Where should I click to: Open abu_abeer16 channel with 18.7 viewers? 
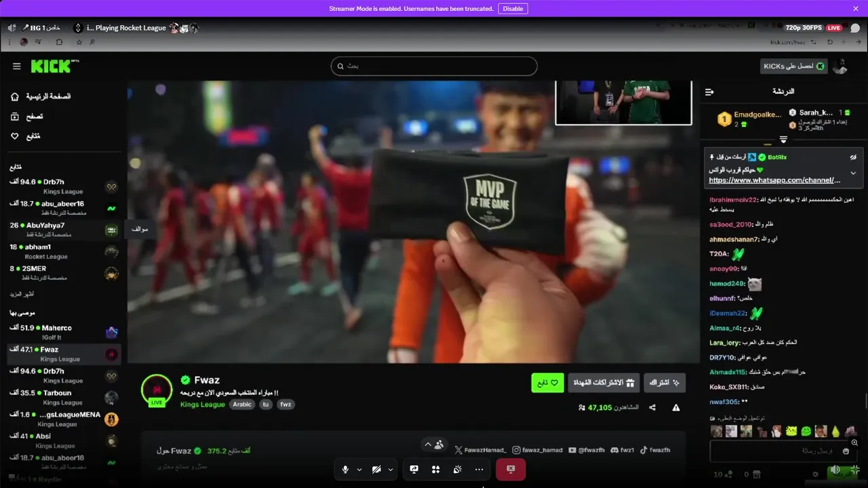click(x=64, y=208)
